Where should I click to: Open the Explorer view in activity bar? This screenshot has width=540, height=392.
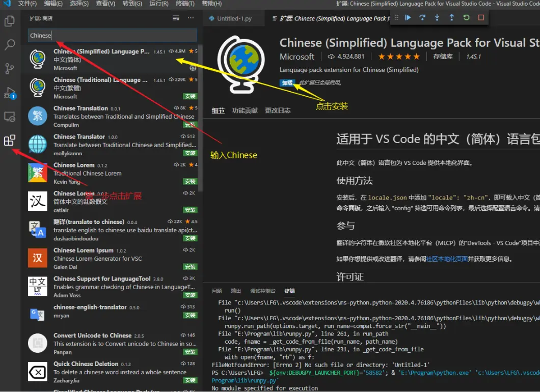coord(10,21)
